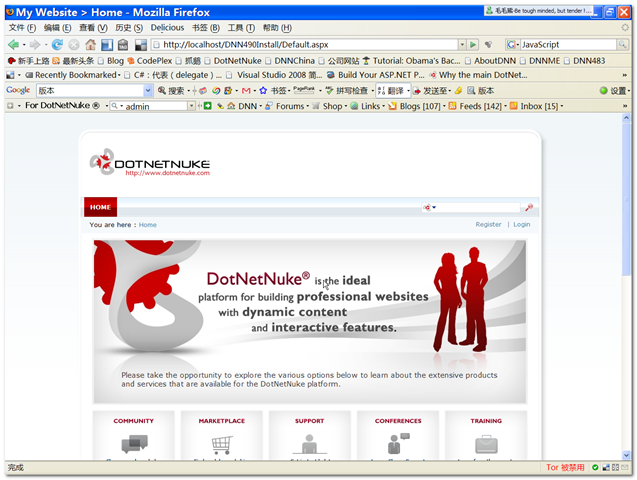Click the Gmail icon in Google toolbar
The image size is (637, 480).
click(246, 91)
